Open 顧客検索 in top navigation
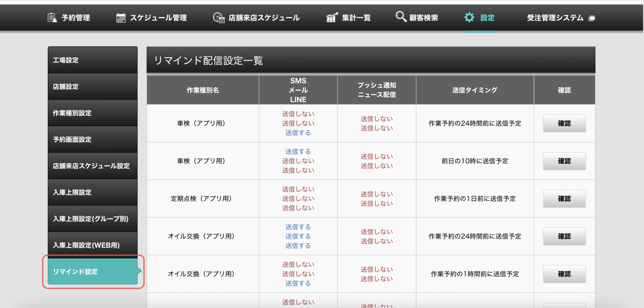 (424, 18)
